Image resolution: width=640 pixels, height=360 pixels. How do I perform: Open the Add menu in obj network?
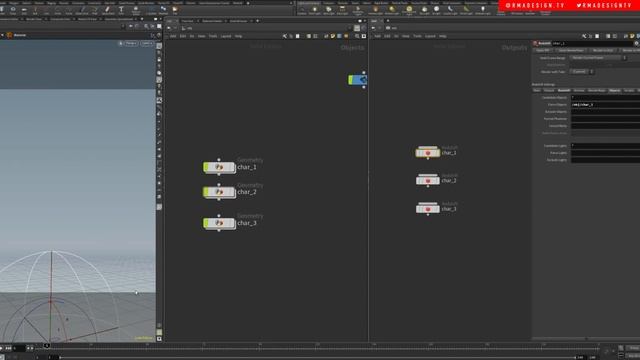173,36
